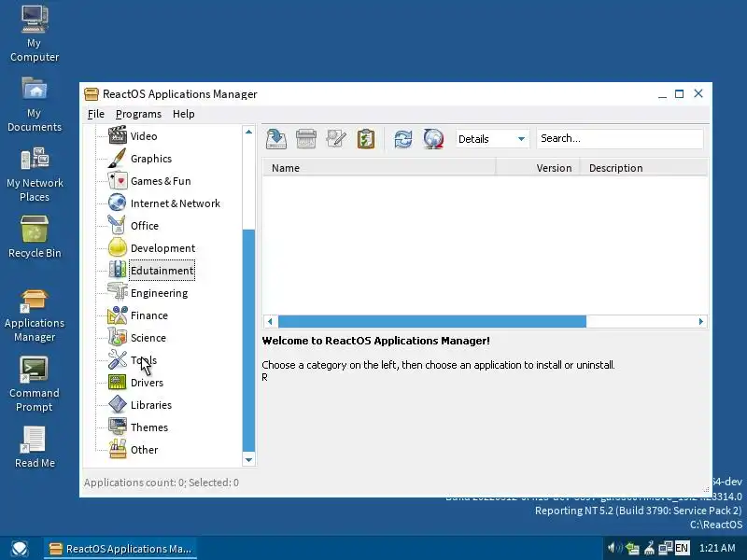747x560 pixels.
Task: Select the Internet & Network globe icon
Action: point(118,203)
